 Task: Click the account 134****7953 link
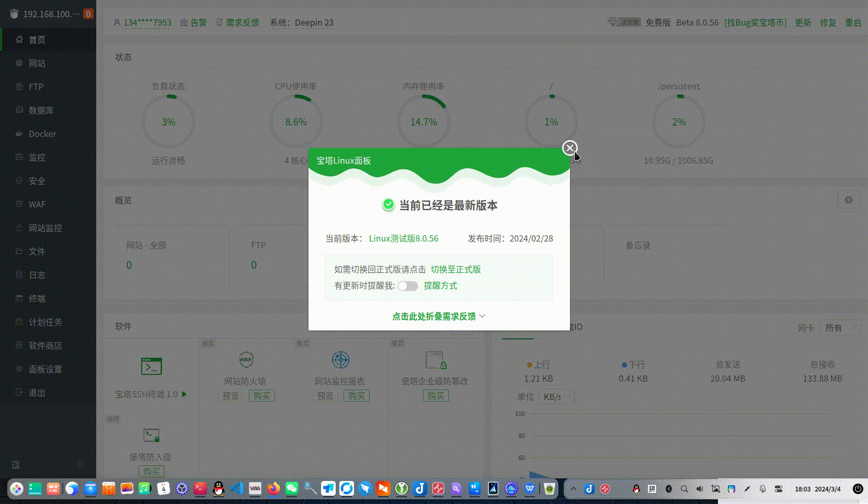[x=147, y=22]
